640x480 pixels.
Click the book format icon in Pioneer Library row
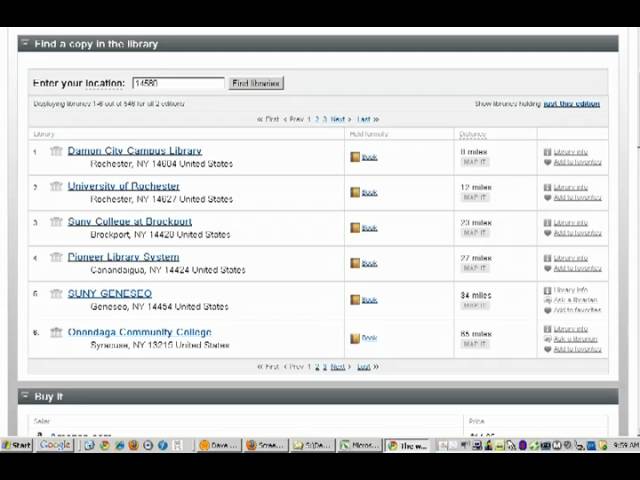pyautogui.click(x=355, y=263)
